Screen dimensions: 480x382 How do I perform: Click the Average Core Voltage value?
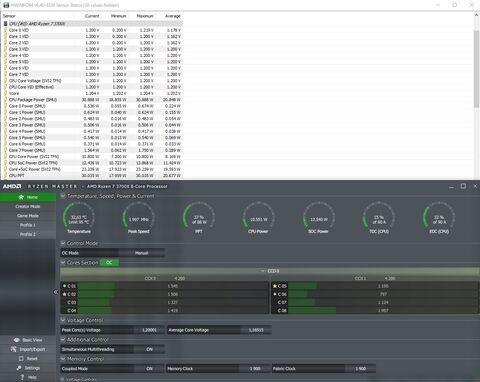pyautogui.click(x=256, y=330)
